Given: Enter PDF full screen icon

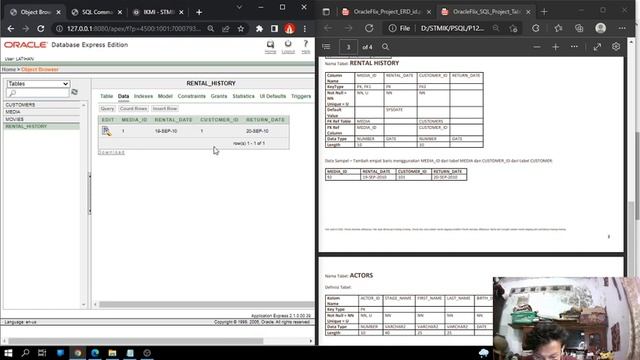Looking at the screenshot, I should [597, 47].
